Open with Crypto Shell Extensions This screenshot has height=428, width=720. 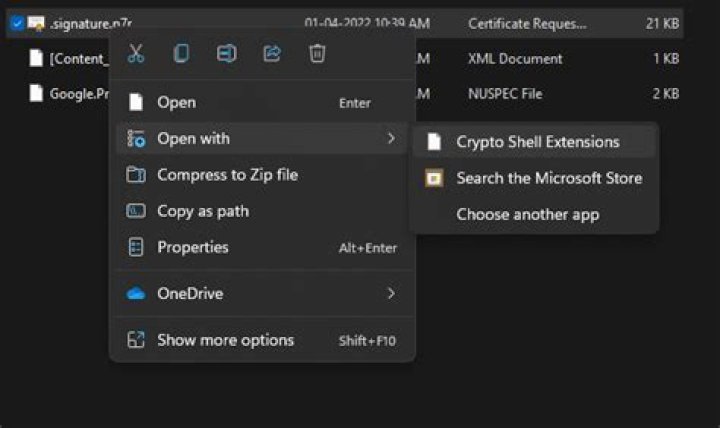534,142
